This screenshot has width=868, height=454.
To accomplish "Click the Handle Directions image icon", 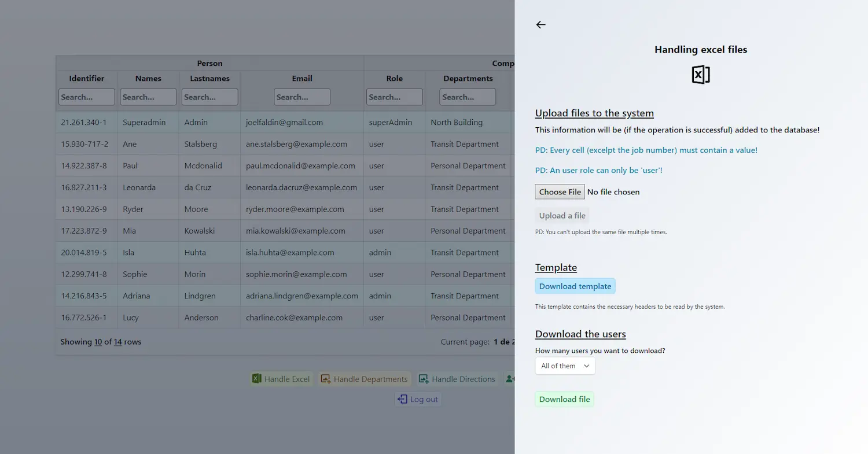I will [424, 379].
